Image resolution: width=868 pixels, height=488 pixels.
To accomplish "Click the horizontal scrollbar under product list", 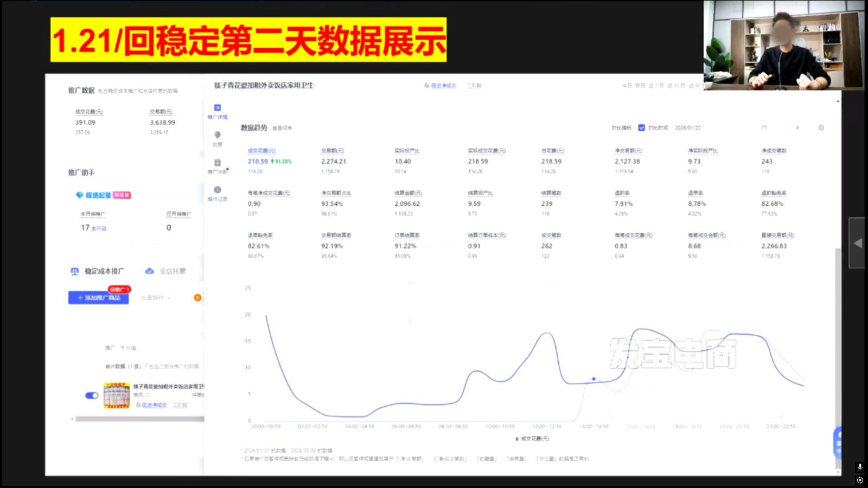I will [139, 419].
